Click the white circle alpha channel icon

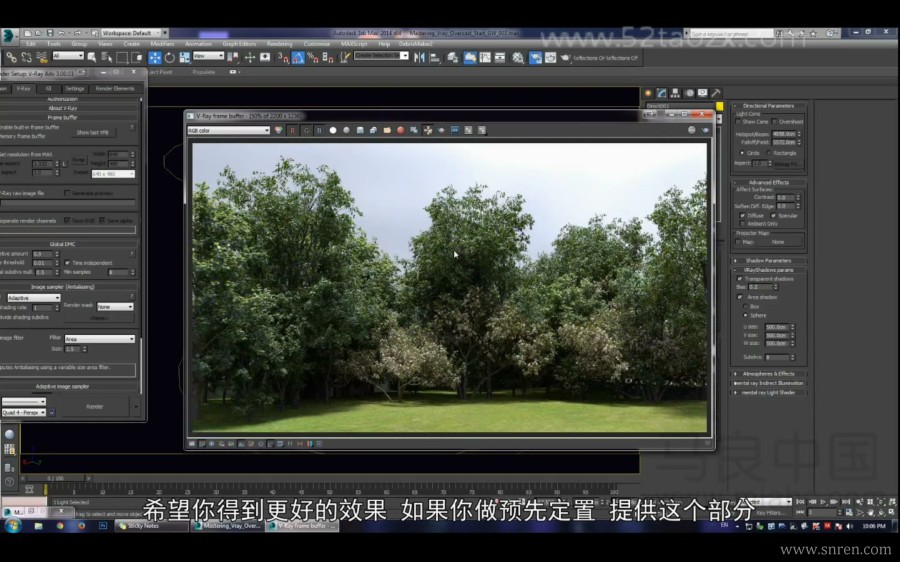[333, 130]
